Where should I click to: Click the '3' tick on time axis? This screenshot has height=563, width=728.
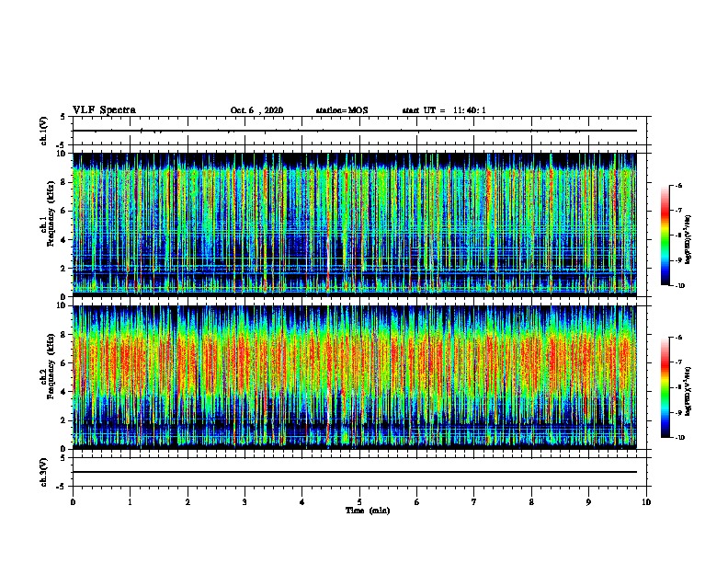click(245, 501)
